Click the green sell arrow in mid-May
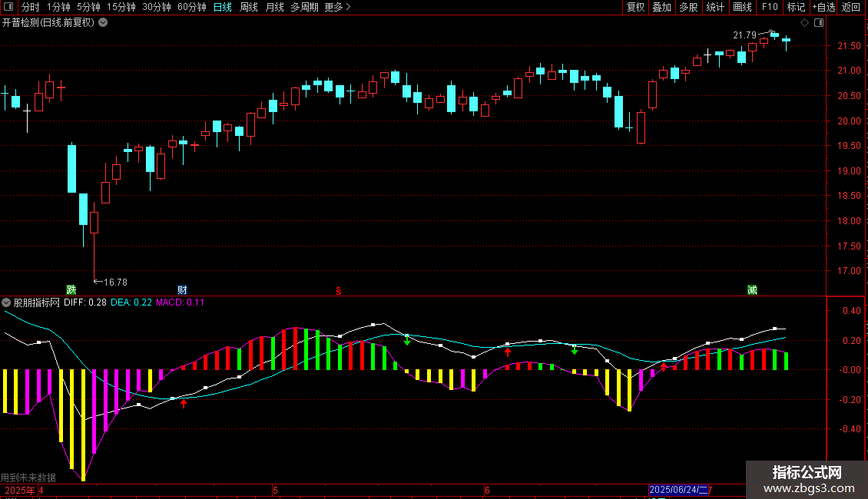Screen dimensions: 868x499 (407, 341)
